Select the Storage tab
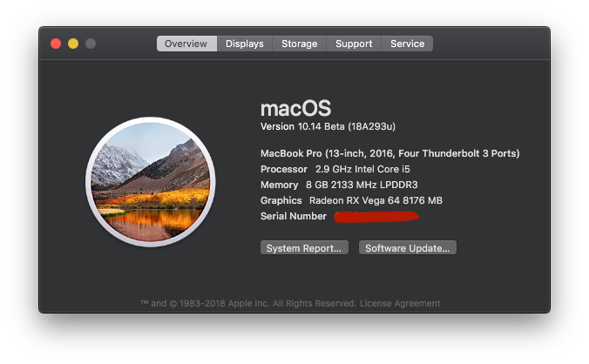This screenshot has width=589, height=364. coord(300,44)
